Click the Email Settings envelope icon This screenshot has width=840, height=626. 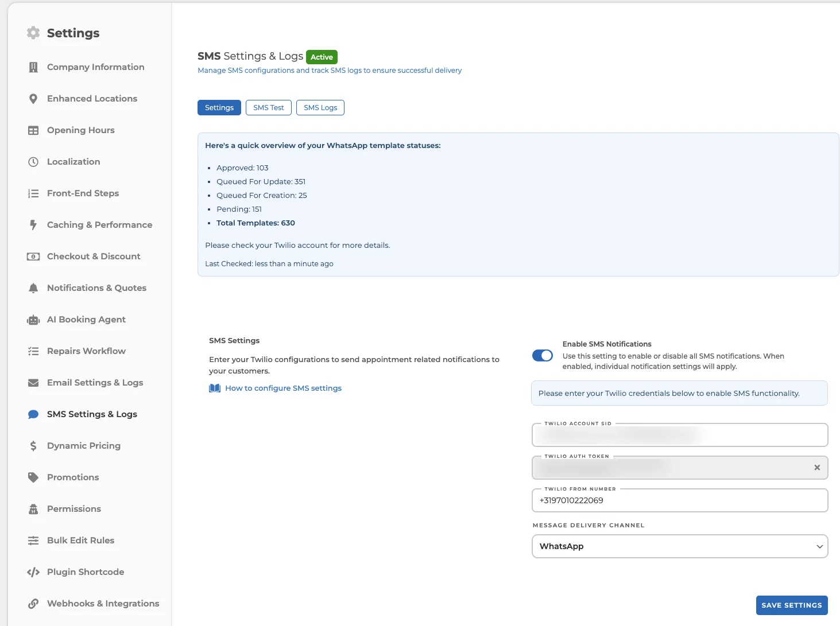coord(33,383)
